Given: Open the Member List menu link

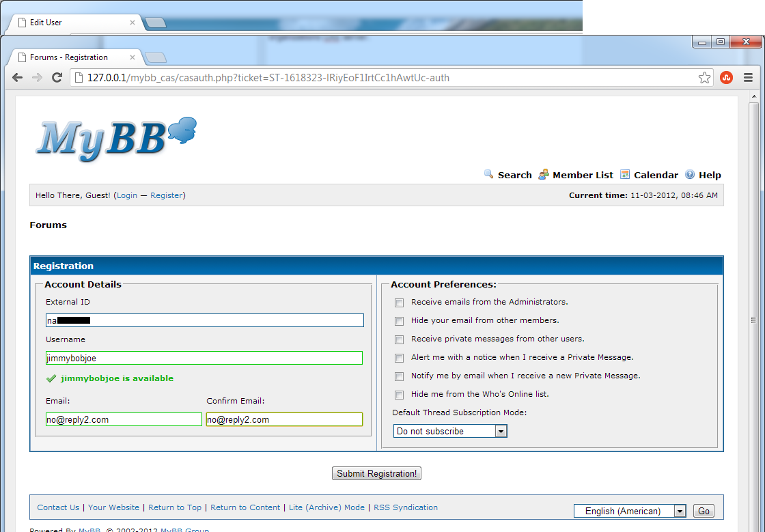Looking at the screenshot, I should pos(583,175).
